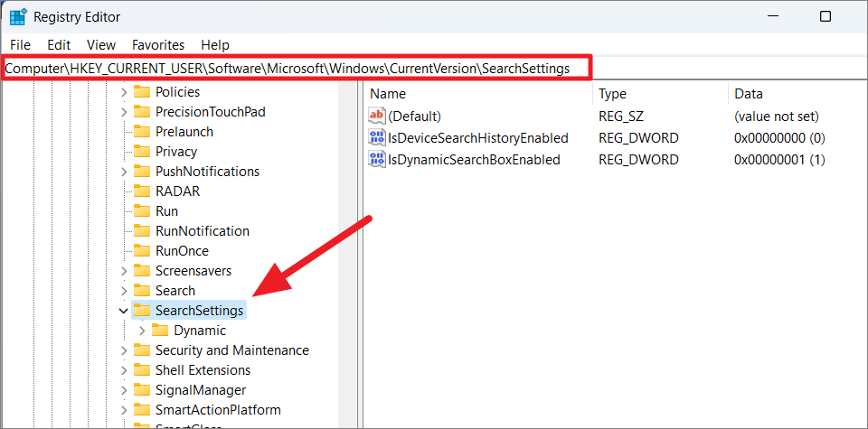Screen dimensions: 868x429
Task: Select the RADAR key label
Action: click(x=178, y=191)
